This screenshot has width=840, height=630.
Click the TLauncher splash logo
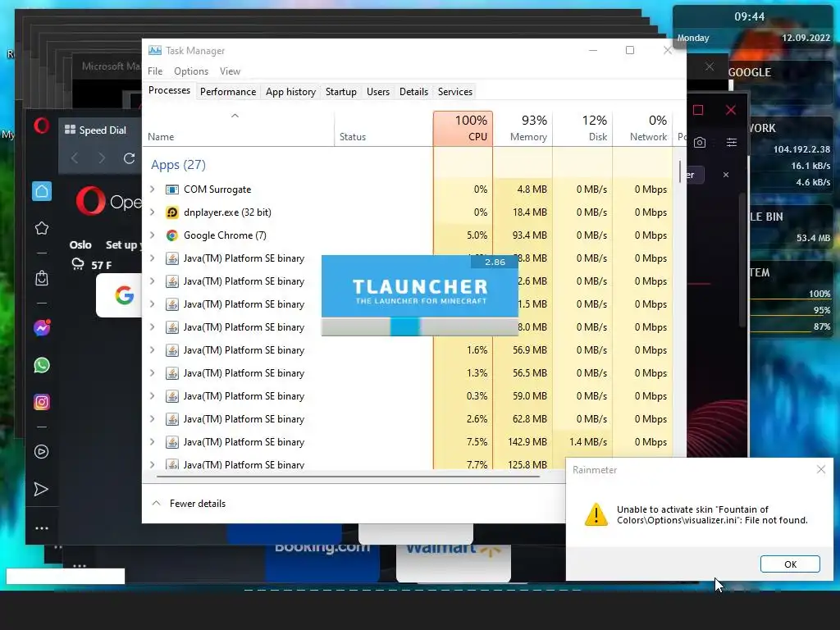coord(420,291)
